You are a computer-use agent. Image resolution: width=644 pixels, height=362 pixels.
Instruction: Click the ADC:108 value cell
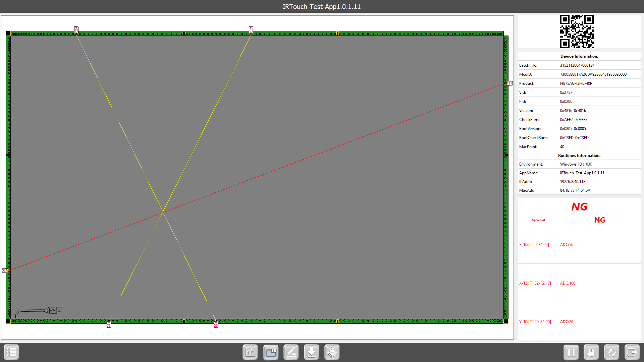568,283
